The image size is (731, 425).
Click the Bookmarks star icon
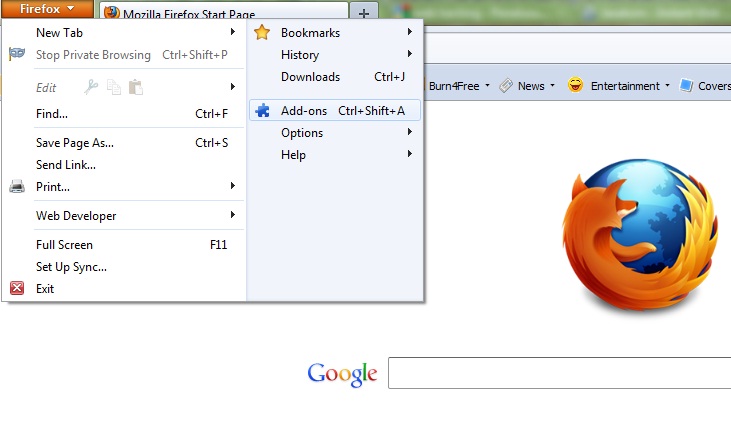pos(262,32)
